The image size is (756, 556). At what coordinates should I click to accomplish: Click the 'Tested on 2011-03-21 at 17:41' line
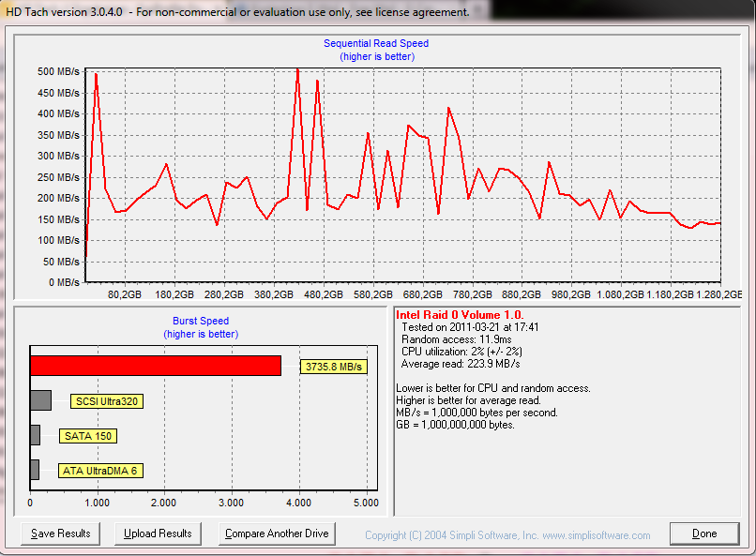470,327
